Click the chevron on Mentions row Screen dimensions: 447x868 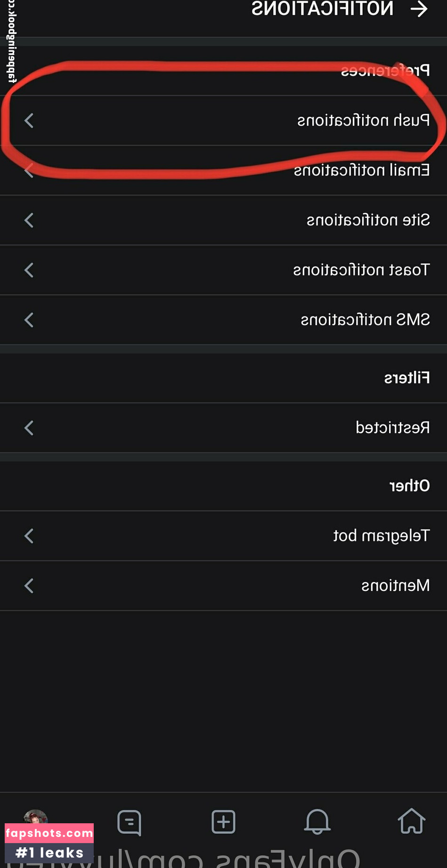[29, 586]
